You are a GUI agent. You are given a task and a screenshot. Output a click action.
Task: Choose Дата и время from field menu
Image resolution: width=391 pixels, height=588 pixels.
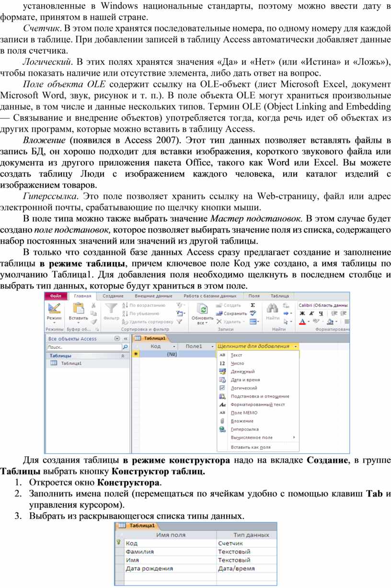(245, 380)
